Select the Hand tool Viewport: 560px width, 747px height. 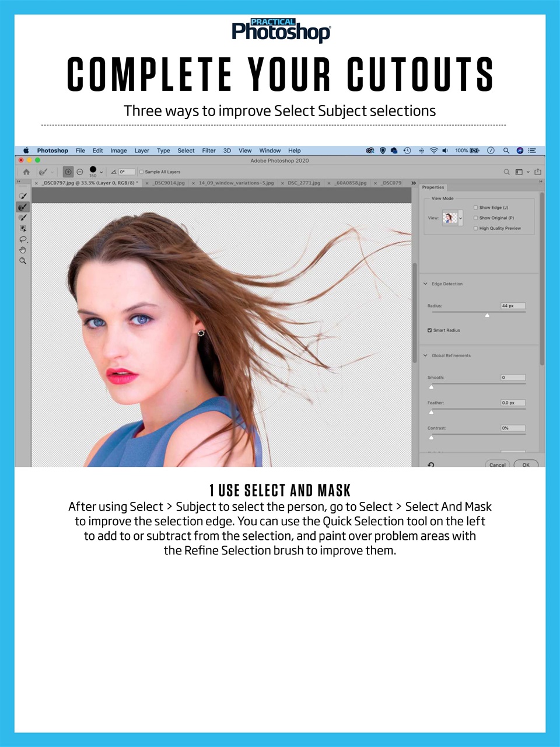pyautogui.click(x=23, y=250)
